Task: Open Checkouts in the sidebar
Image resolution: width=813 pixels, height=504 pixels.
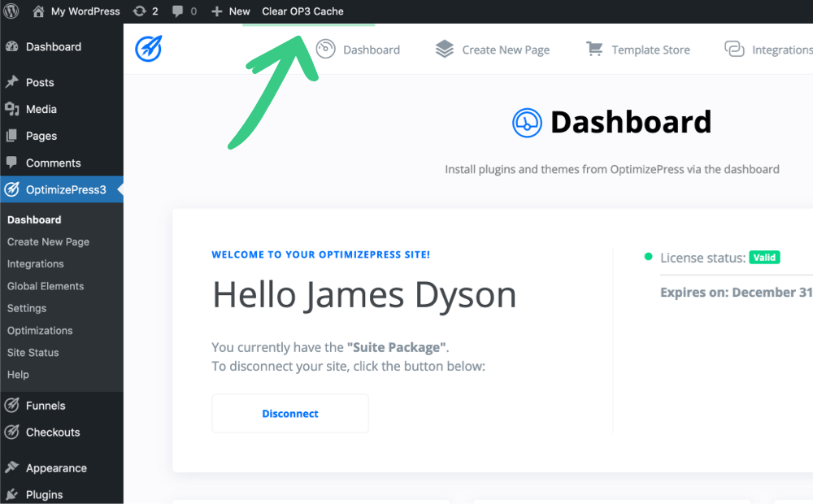Action: (62, 432)
